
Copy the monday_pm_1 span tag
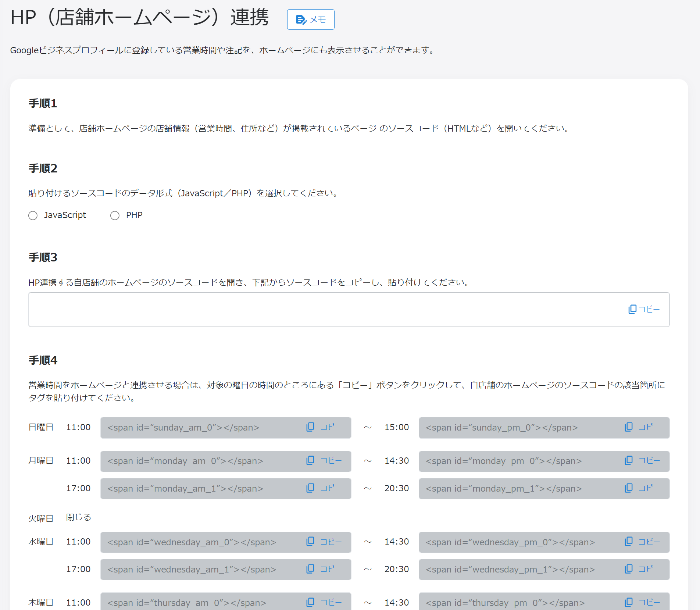(643, 488)
